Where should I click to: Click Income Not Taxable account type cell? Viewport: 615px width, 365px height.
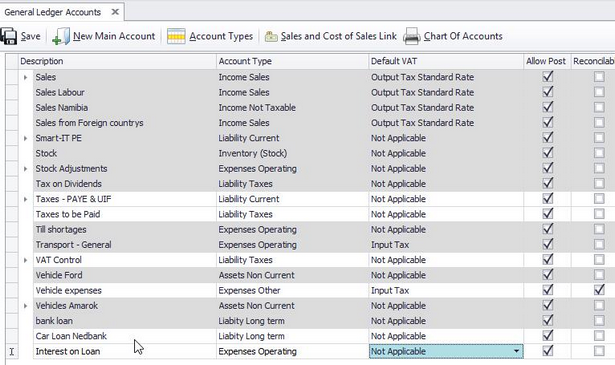(292, 108)
